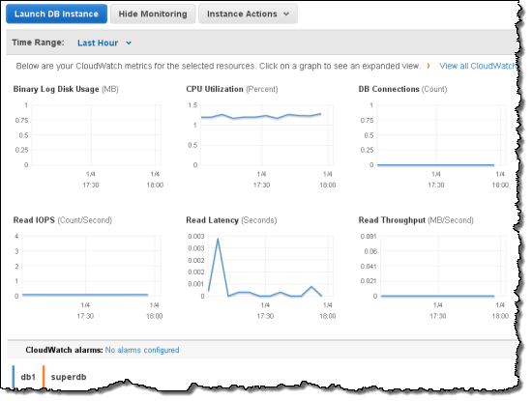This screenshot has height=401, width=532.
Task: Click the Time Range label
Action: tap(38, 43)
